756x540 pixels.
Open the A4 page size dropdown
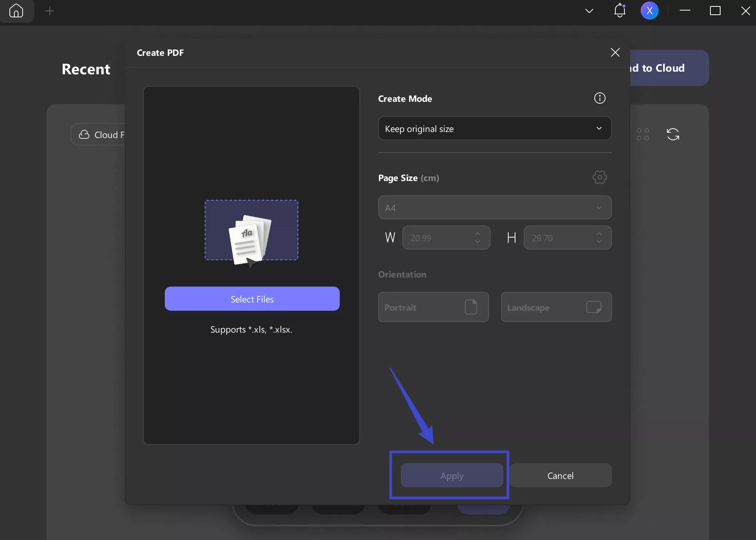(x=494, y=207)
